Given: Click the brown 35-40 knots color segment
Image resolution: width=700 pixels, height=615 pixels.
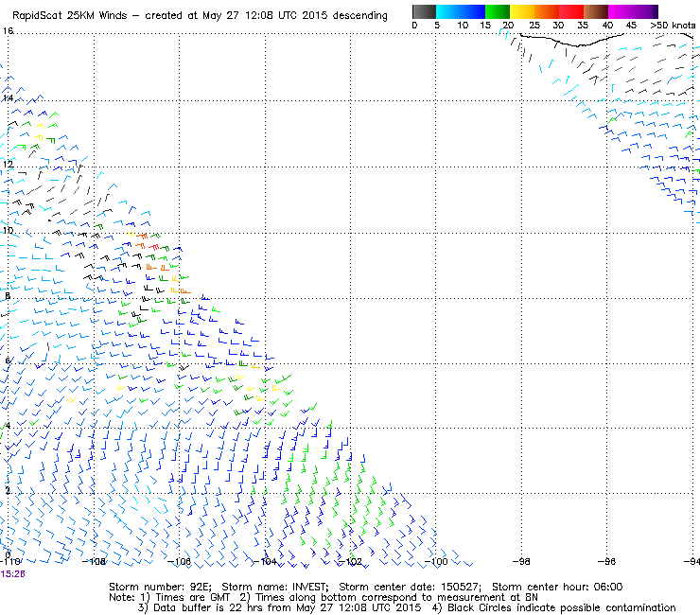Looking at the screenshot, I should (596, 11).
